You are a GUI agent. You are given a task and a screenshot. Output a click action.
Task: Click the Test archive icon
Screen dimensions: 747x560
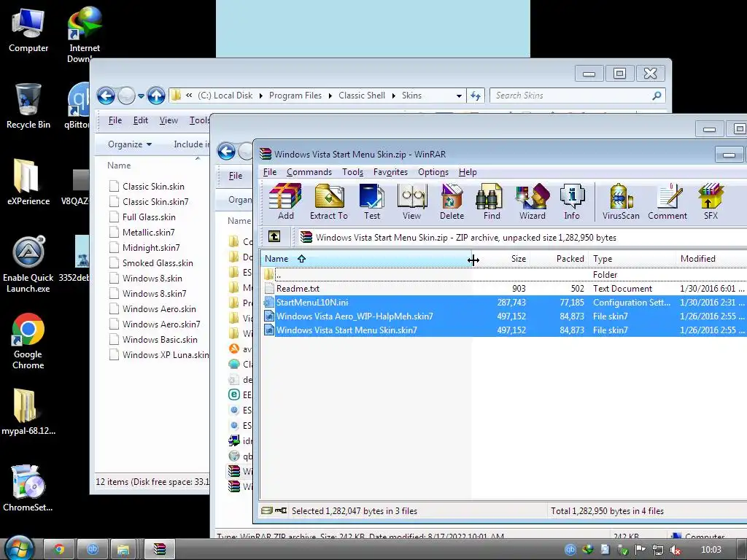point(372,201)
